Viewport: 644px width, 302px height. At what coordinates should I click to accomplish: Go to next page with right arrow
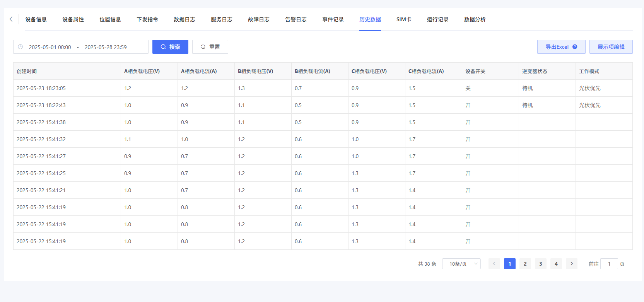pyautogui.click(x=571, y=264)
